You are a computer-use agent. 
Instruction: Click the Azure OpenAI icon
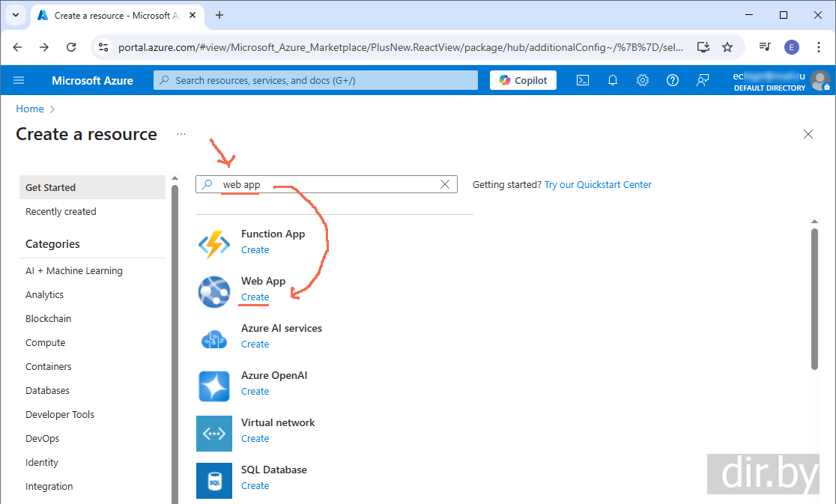[x=214, y=386]
